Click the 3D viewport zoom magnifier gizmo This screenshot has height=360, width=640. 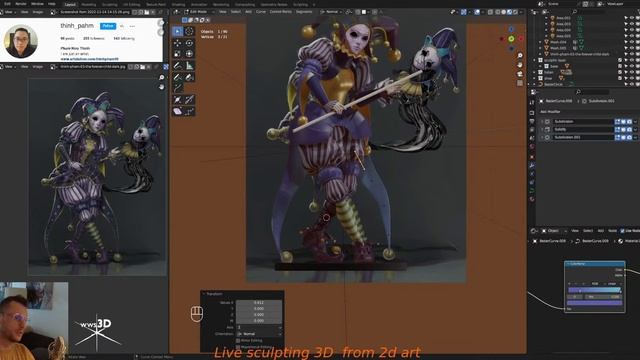coord(520,56)
